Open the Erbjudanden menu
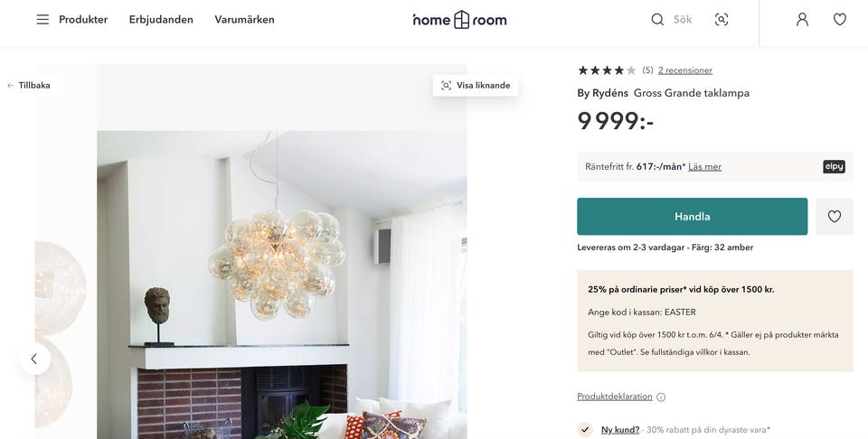This screenshot has width=868, height=439. [161, 19]
